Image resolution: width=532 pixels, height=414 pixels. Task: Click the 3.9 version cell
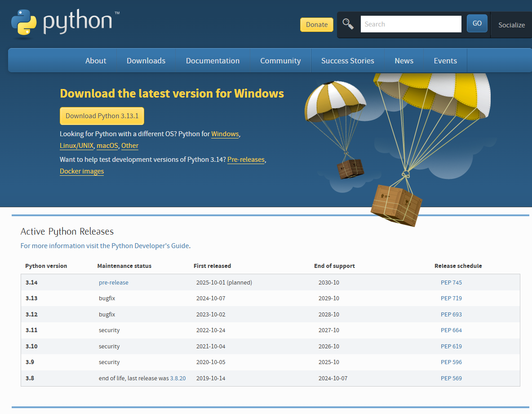click(30, 362)
